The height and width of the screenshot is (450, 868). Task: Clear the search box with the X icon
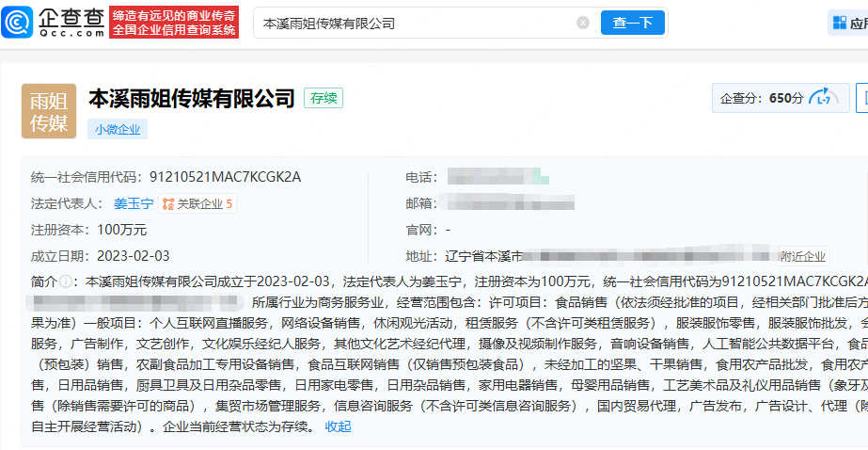(583, 23)
